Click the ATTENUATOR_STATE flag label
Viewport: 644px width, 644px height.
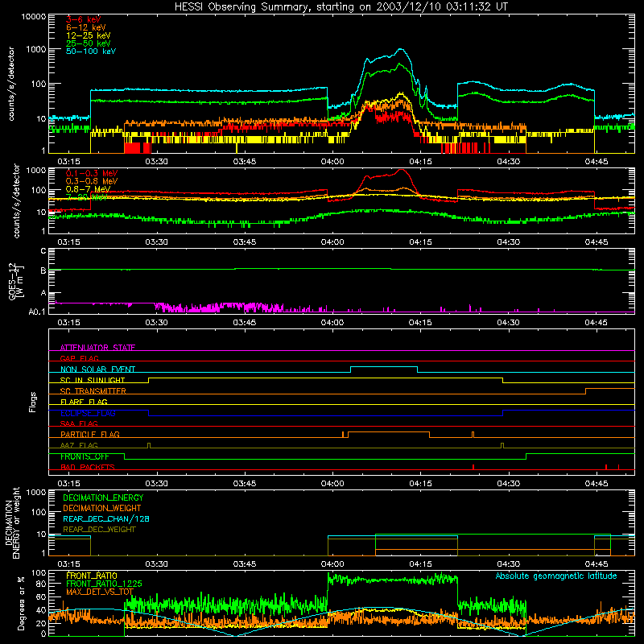tap(97, 348)
